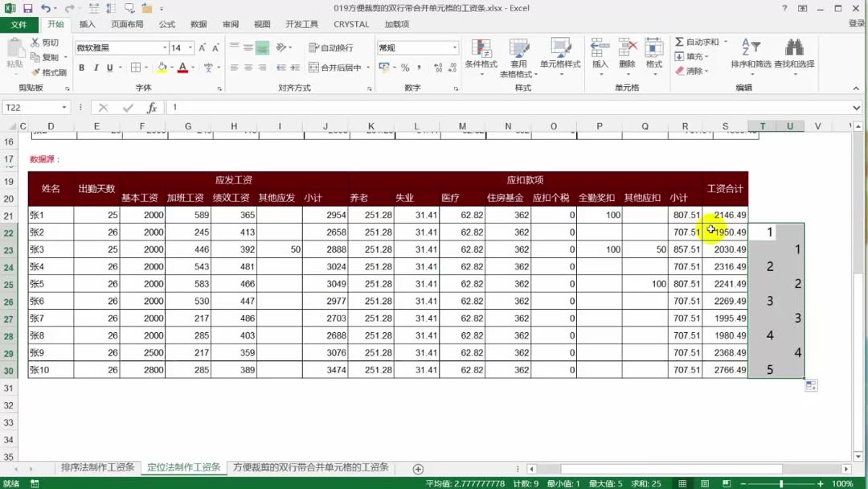Viewport: 868px width, 489px height.
Task: Click the new sheet plus button
Action: point(418,467)
